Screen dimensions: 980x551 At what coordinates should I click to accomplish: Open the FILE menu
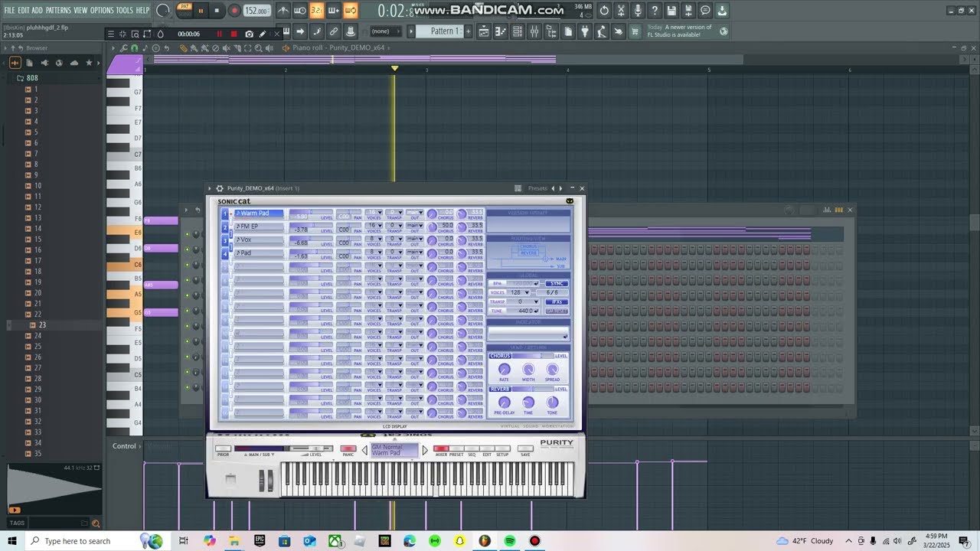pyautogui.click(x=9, y=10)
